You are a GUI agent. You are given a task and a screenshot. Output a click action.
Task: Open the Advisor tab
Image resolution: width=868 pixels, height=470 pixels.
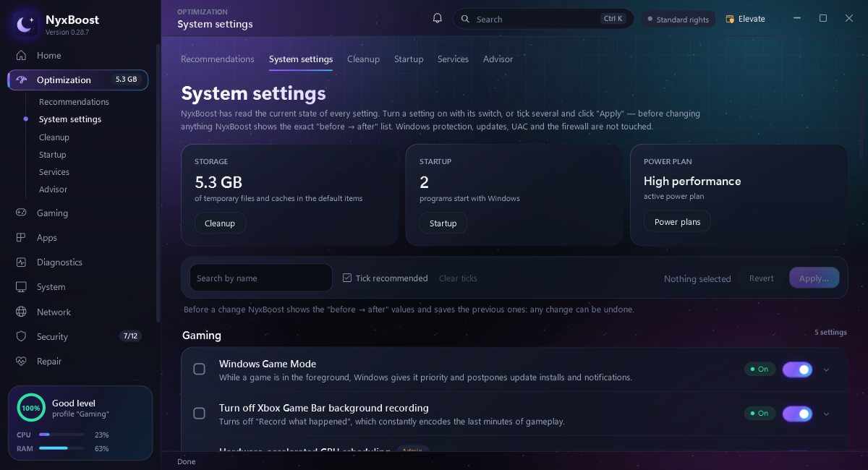(498, 59)
